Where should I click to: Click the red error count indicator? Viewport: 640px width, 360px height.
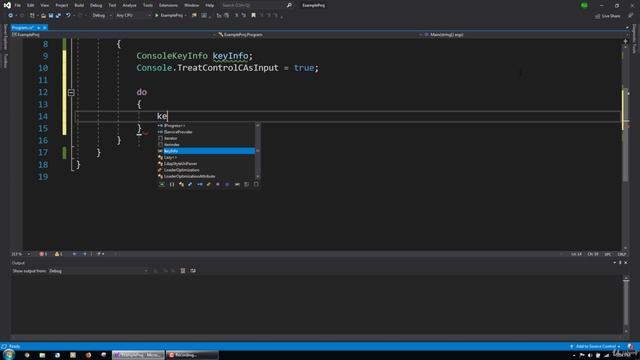click(43, 254)
